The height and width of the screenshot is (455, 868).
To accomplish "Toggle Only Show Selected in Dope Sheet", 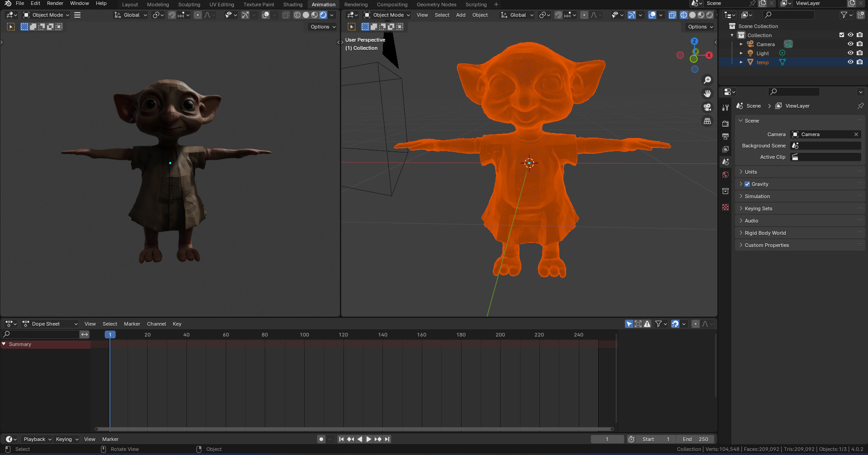I will 629,324.
